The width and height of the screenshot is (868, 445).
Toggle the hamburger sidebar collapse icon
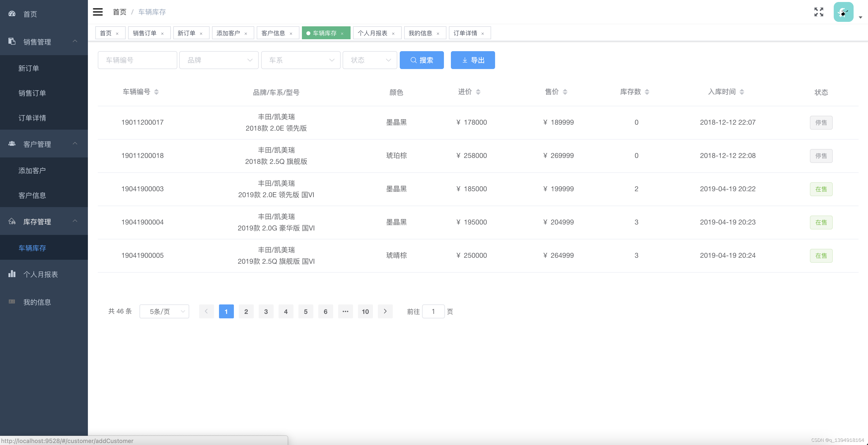coord(98,12)
